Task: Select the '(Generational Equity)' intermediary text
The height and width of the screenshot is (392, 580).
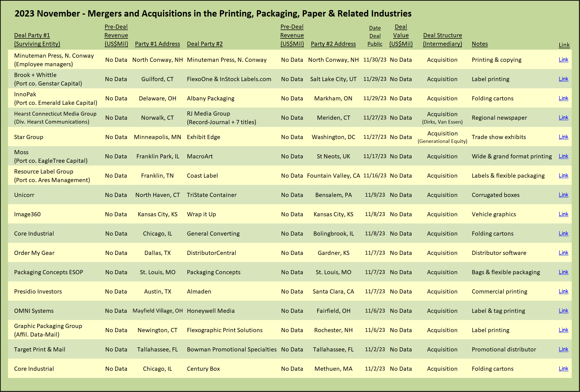Action: (442, 141)
